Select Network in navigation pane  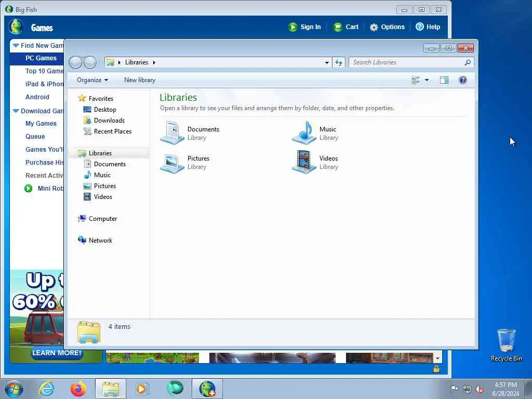coord(100,241)
